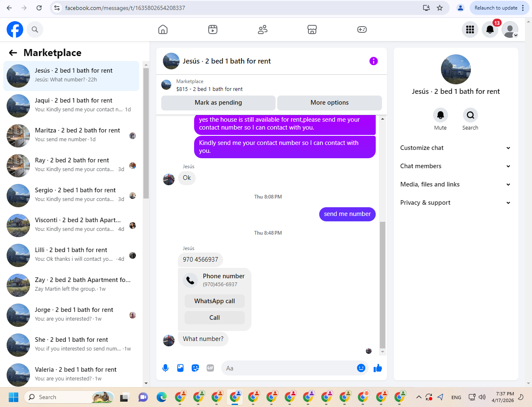The height and width of the screenshot is (407, 532).
Task: Open the Video (Reels) tab icon
Action: click(x=213, y=29)
